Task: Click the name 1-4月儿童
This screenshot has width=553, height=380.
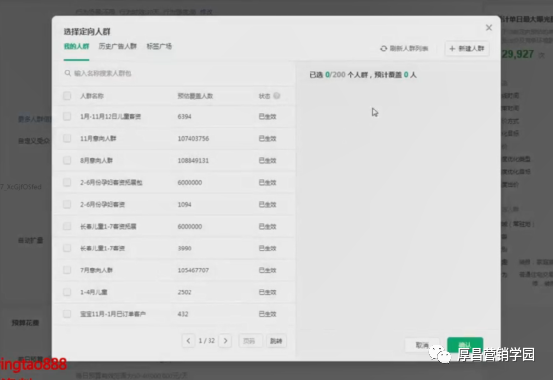Action: (x=94, y=292)
